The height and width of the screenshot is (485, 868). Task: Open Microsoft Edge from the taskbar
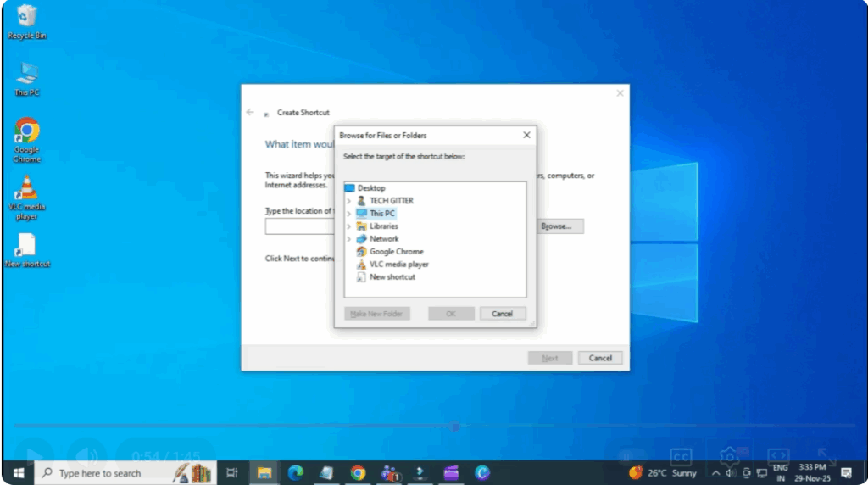pos(295,472)
